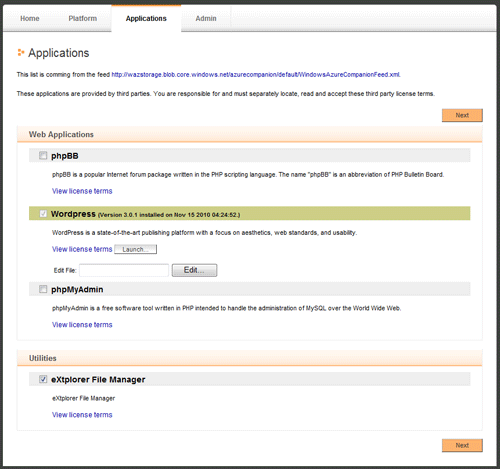The height and width of the screenshot is (469, 500).
Task: Open the WindowsAzureCompanionFeed.xml feed link
Action: [256, 75]
